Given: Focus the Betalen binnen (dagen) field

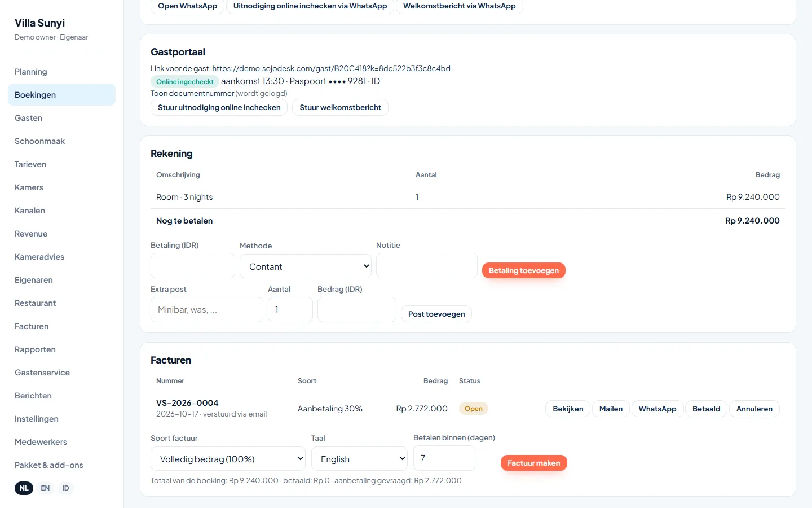Looking at the screenshot, I should tap(444, 458).
